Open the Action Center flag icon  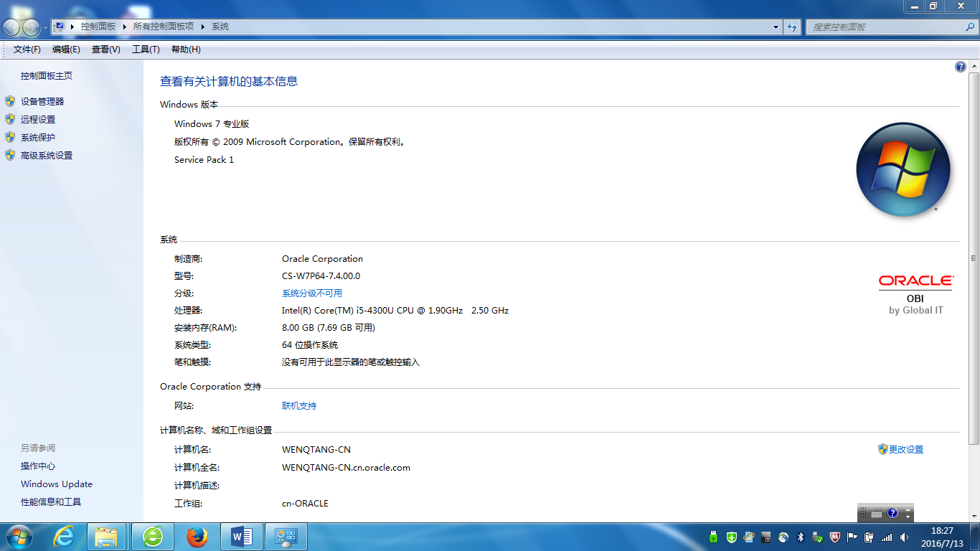[x=852, y=537]
